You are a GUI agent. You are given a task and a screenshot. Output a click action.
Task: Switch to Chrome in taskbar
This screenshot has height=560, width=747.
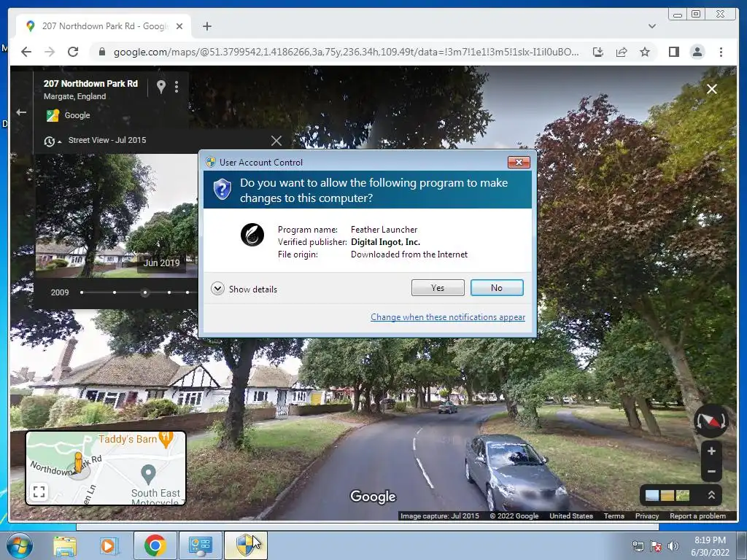(155, 545)
